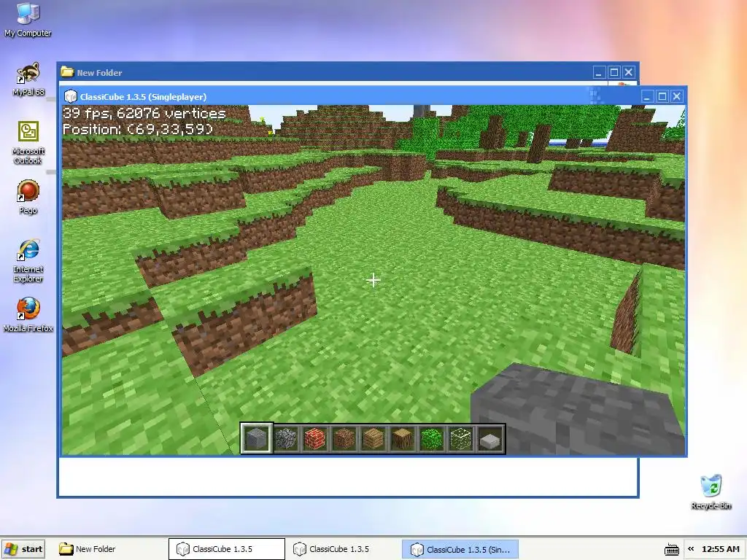The height and width of the screenshot is (560, 747).
Task: Click the fps and vertices counter text
Action: click(144, 113)
